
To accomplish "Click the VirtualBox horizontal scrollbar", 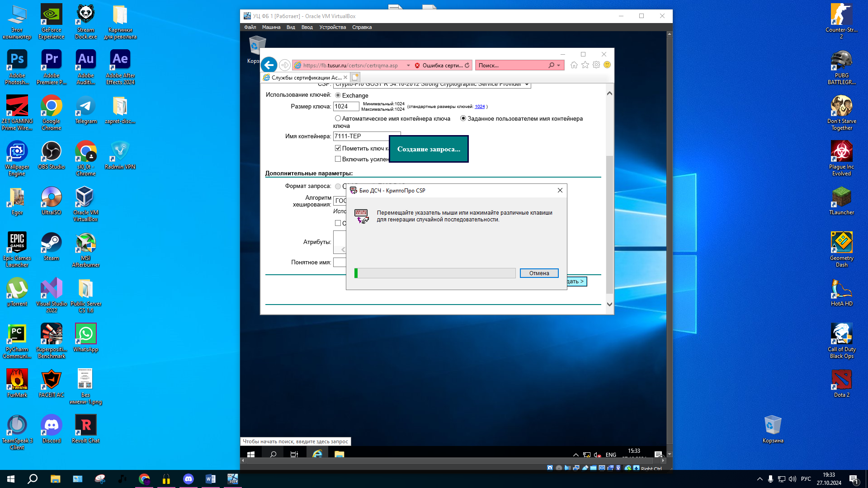I will (x=454, y=460).
